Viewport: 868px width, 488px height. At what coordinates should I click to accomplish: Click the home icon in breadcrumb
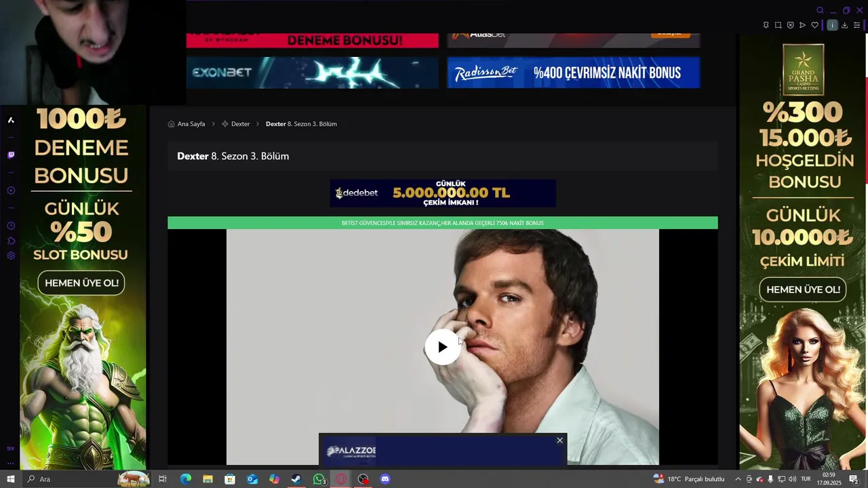172,124
